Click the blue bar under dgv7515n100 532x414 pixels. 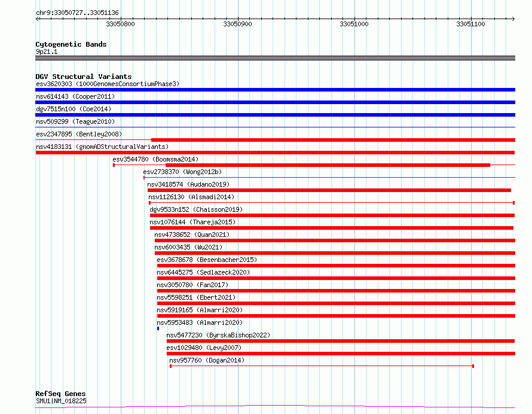[x=275, y=115]
